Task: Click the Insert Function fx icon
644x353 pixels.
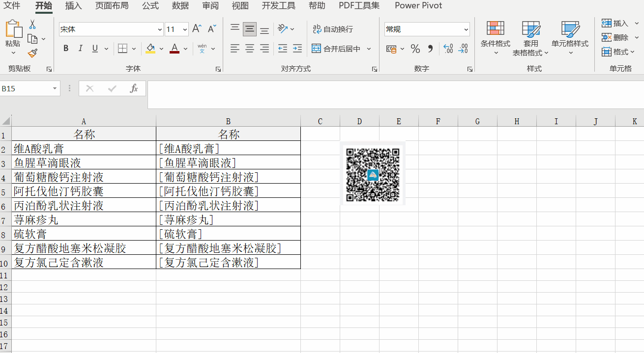Action: pyautogui.click(x=133, y=88)
